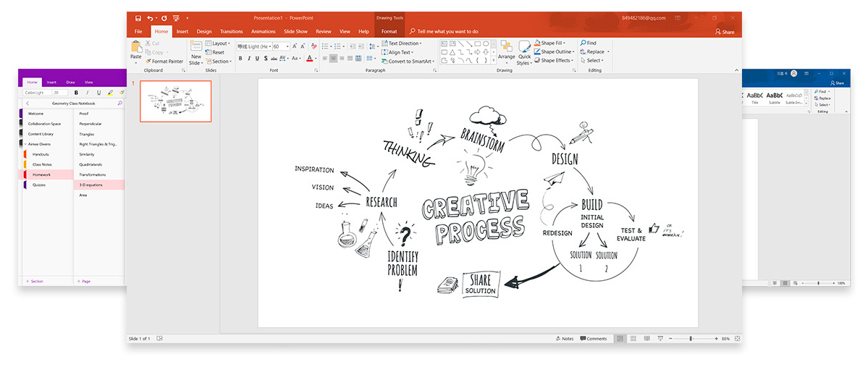The height and width of the screenshot is (367, 868).
Task: Click the Share button
Action: pos(724,32)
